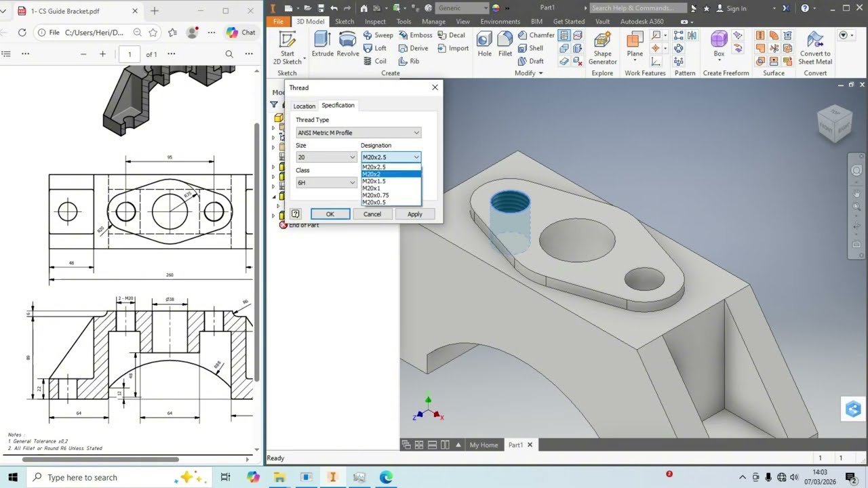Zoom out the PDF with minus icon

click(83, 54)
